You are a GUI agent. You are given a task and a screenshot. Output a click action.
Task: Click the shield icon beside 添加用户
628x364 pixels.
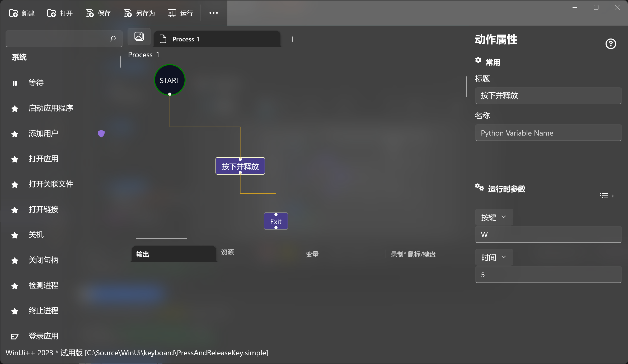101,133
